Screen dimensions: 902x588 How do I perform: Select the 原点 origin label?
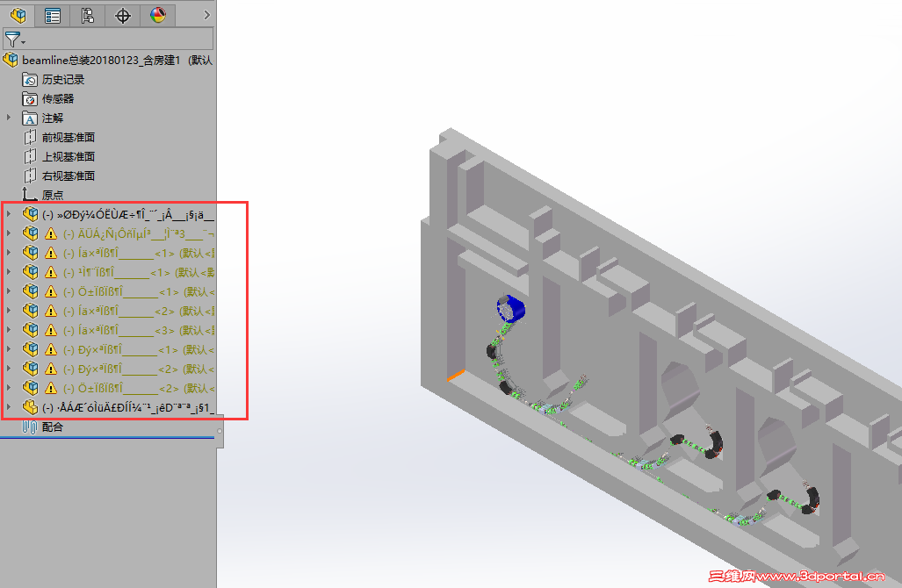click(x=53, y=195)
